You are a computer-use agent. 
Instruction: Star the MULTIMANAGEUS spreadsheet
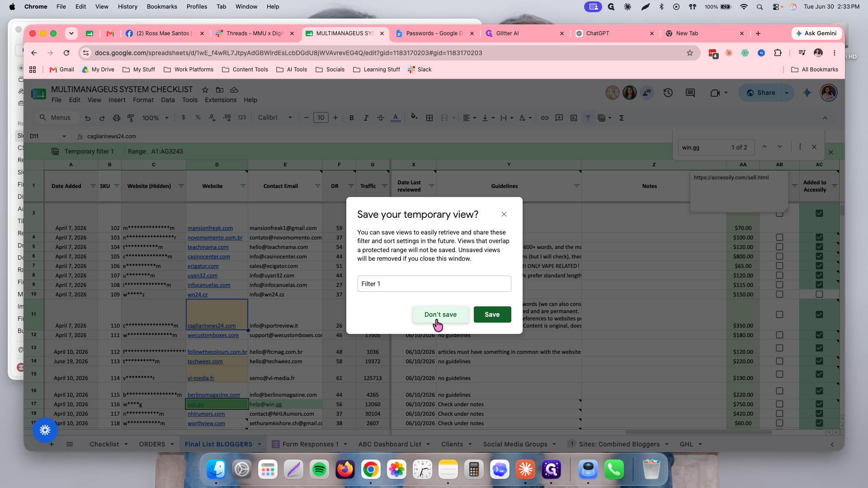coord(205,90)
